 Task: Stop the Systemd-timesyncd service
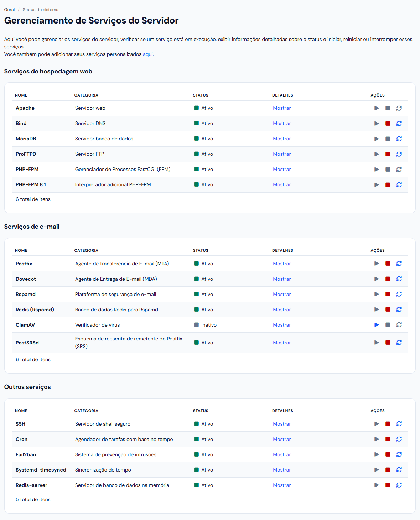388,470
